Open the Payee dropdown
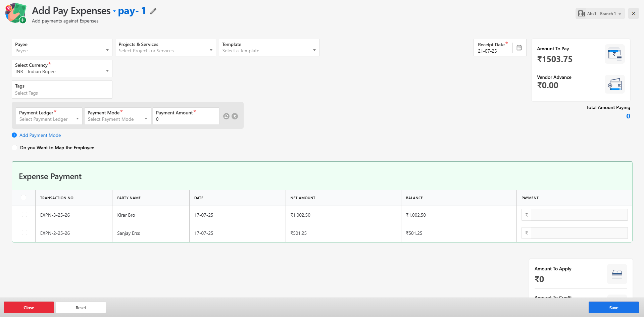 click(62, 48)
